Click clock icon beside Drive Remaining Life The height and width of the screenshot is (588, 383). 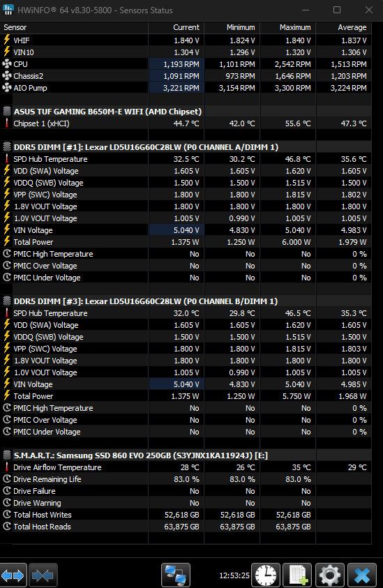point(7,479)
